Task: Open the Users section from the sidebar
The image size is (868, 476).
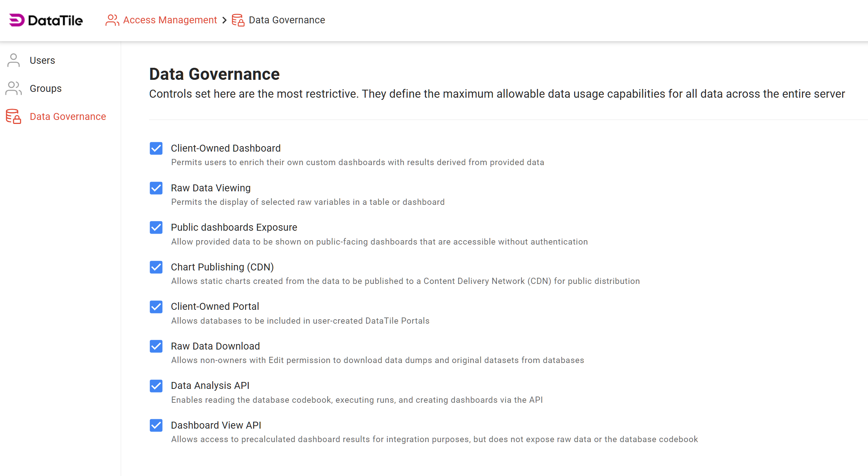Action: [x=42, y=60]
